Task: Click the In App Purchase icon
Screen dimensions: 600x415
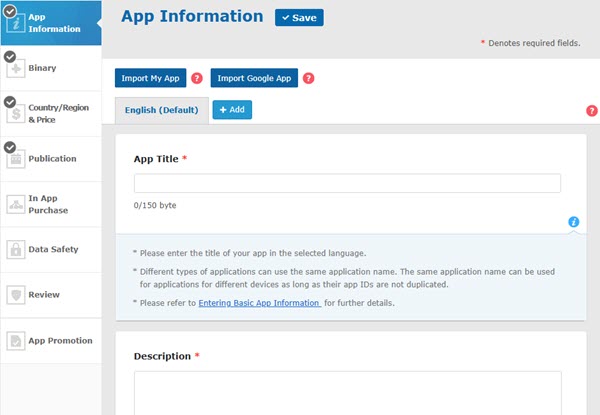Action: click(16, 204)
